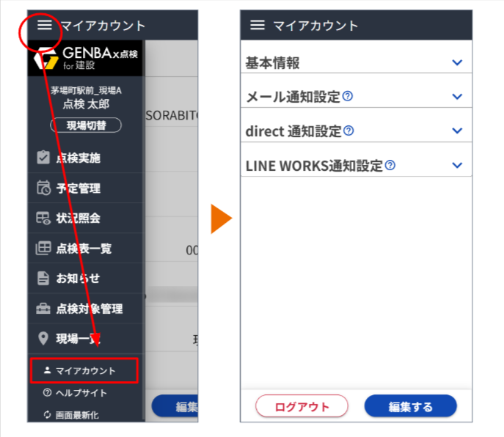
Task: Open 点検表一覧 in the side menu
Action: 85,248
